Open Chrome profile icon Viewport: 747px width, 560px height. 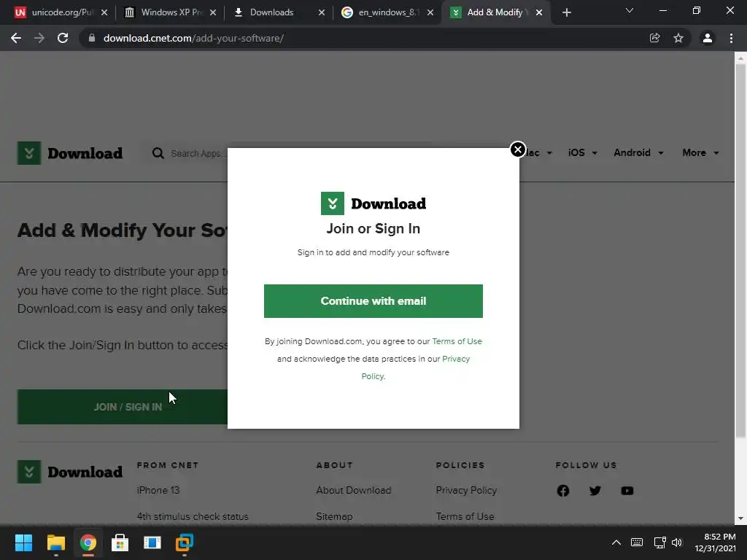coord(707,38)
